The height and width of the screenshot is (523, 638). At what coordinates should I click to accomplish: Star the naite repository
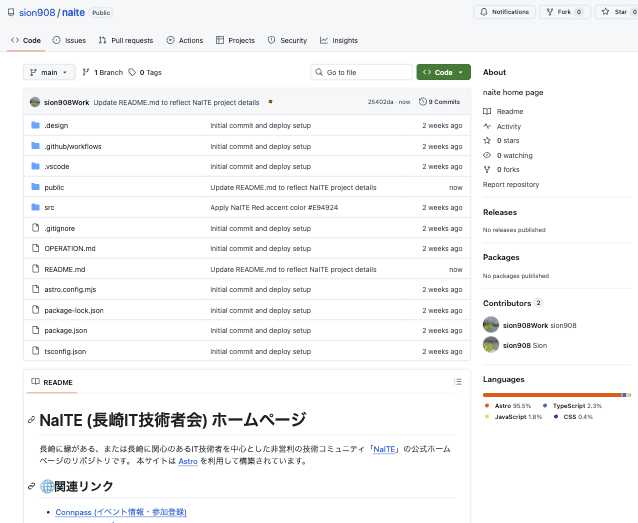click(614, 12)
